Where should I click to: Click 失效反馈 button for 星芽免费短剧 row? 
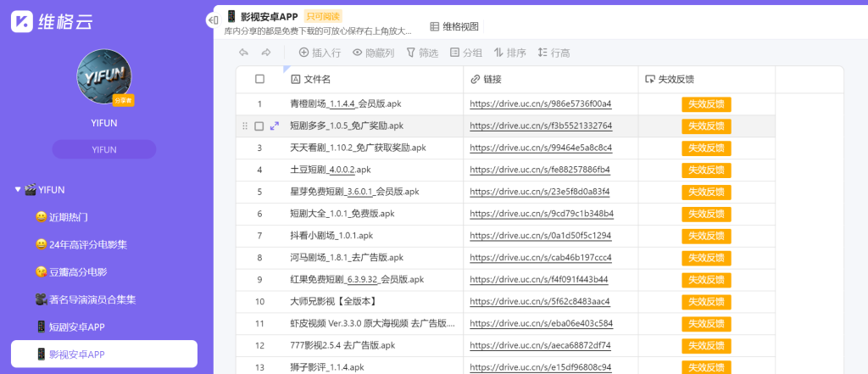pos(706,193)
